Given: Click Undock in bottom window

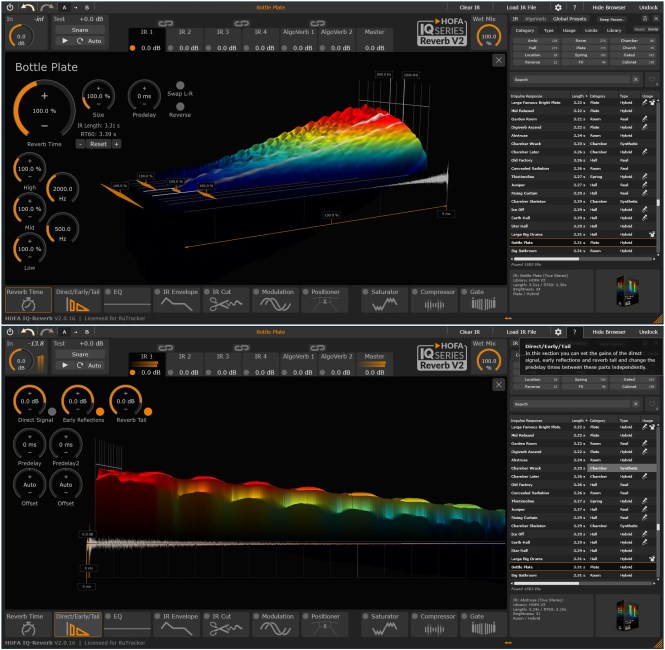Looking at the screenshot, I should pyautogui.click(x=648, y=332).
